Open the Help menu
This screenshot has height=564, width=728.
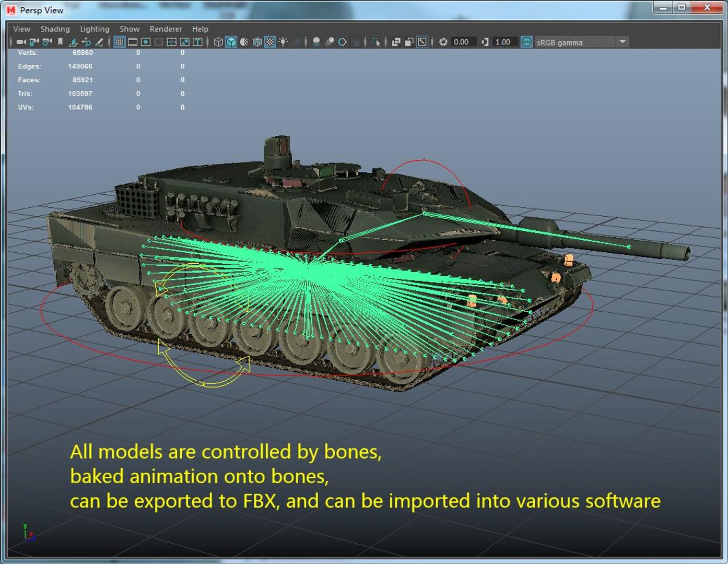click(200, 29)
